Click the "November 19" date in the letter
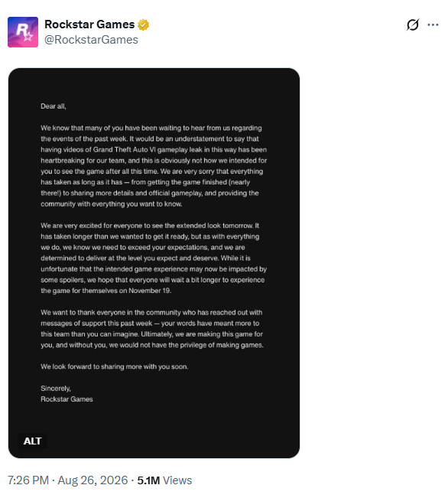 pos(149,291)
